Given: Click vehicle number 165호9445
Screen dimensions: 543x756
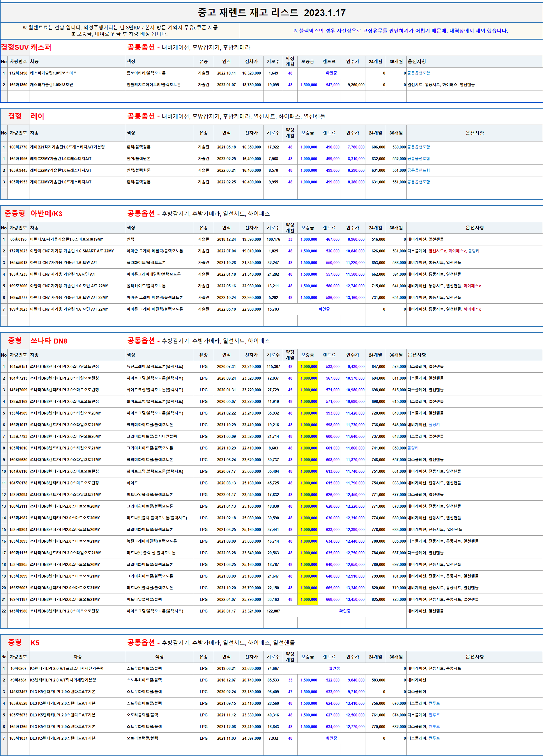Looking at the screenshot, I should [x=18, y=170].
